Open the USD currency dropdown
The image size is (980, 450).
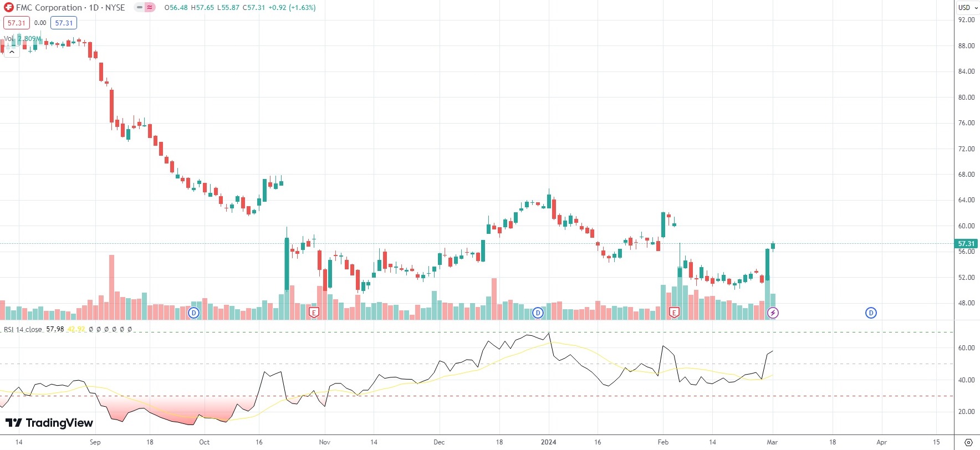tap(968, 8)
